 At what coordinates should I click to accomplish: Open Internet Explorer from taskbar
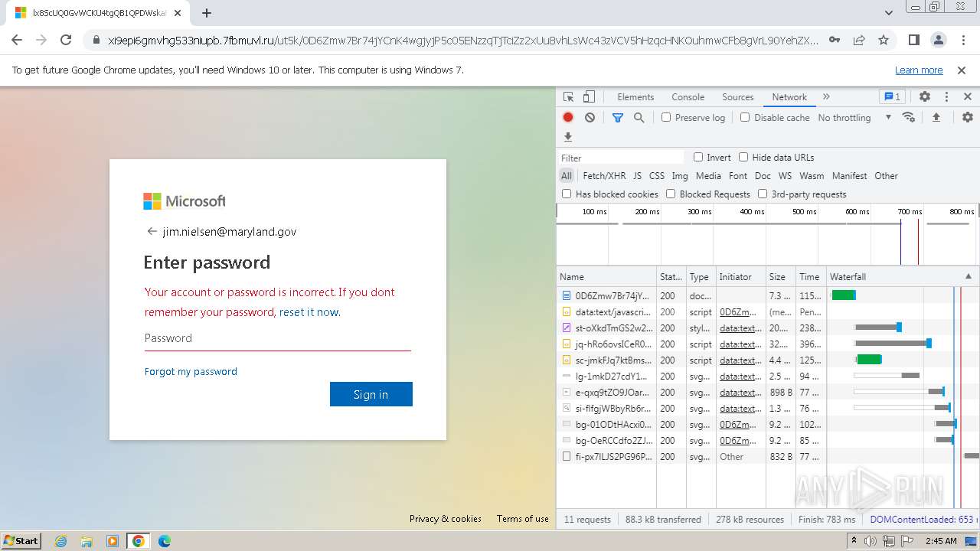61,540
